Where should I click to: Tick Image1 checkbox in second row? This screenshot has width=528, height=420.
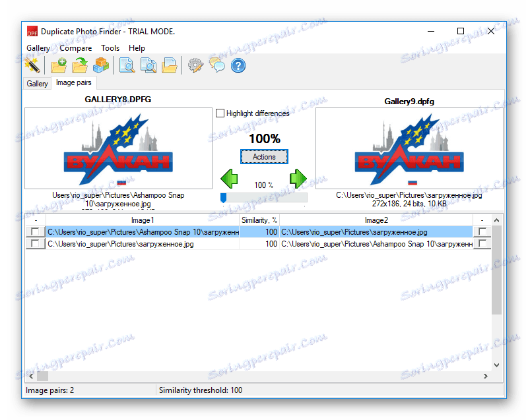coord(35,243)
